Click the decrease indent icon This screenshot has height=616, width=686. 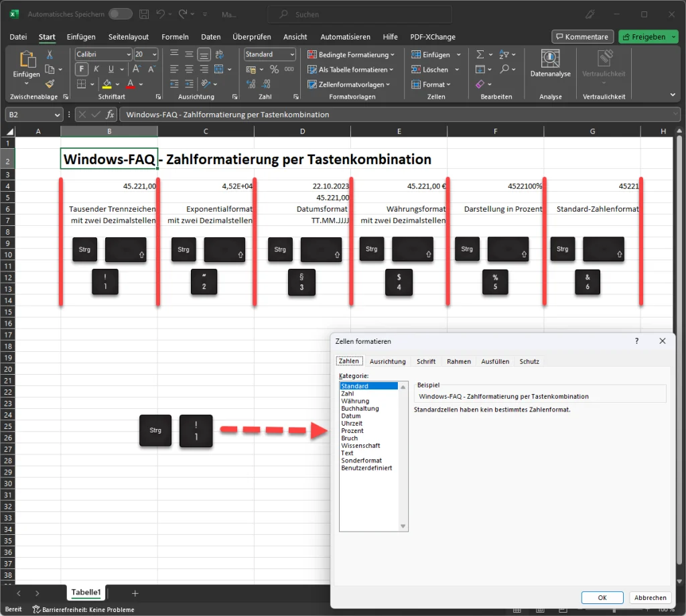click(x=174, y=84)
